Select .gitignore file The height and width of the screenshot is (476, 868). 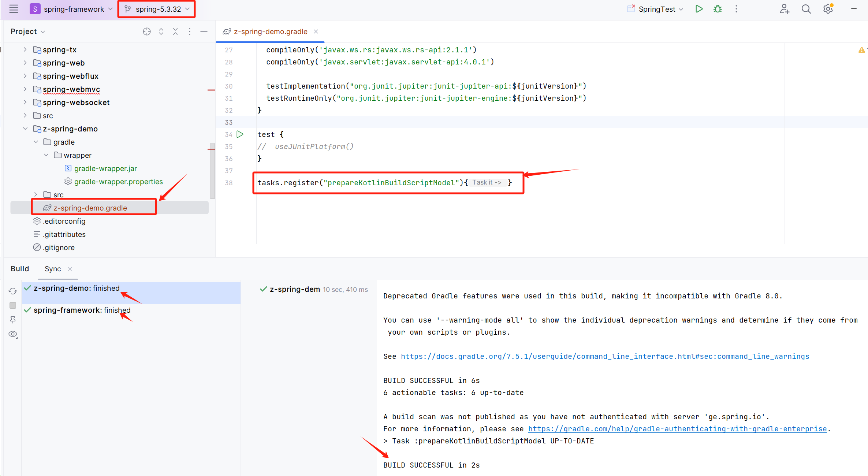59,248
